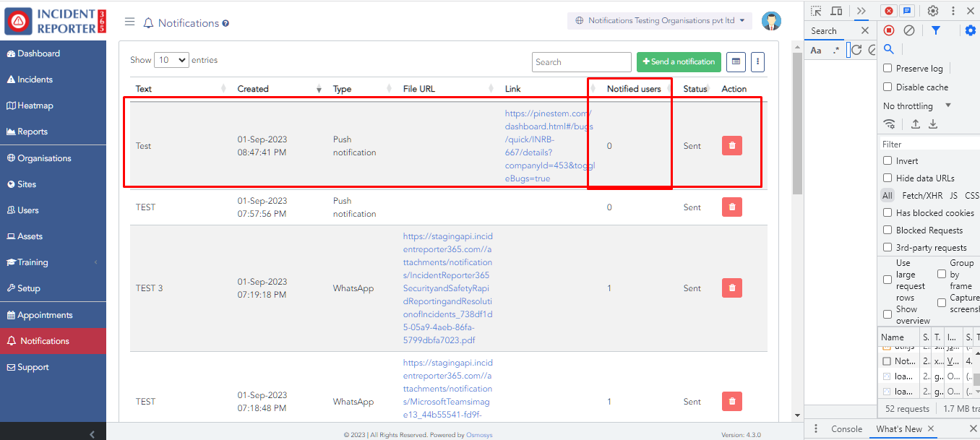Click the card view toggle button
Screen dimensions: 980x440
736,62
